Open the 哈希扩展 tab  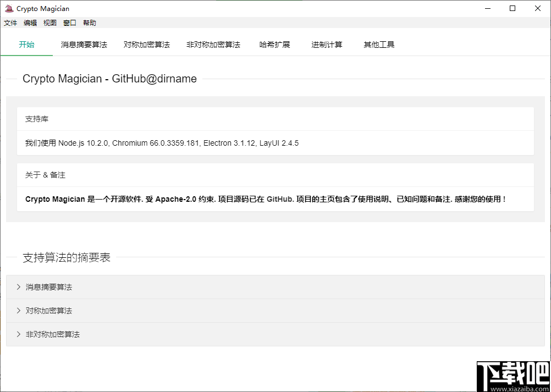pos(275,45)
